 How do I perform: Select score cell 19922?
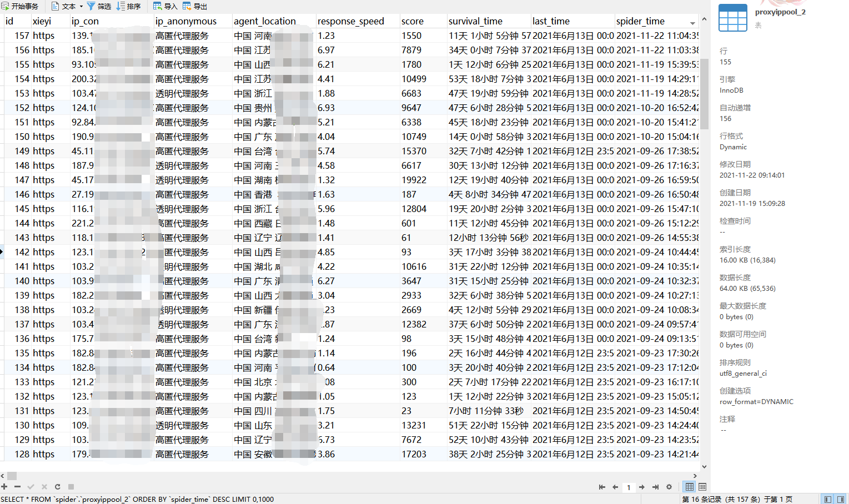423,180
